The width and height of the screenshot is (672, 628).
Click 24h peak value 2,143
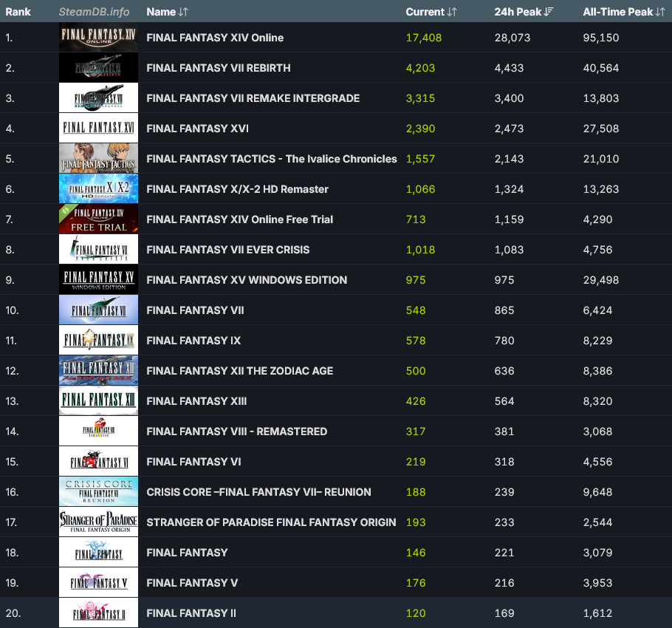pos(509,159)
